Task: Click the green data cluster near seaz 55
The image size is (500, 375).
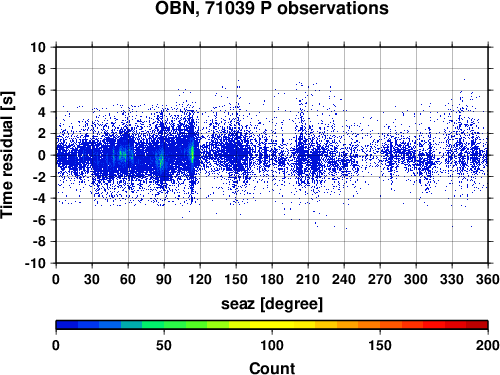Action: pos(122,155)
